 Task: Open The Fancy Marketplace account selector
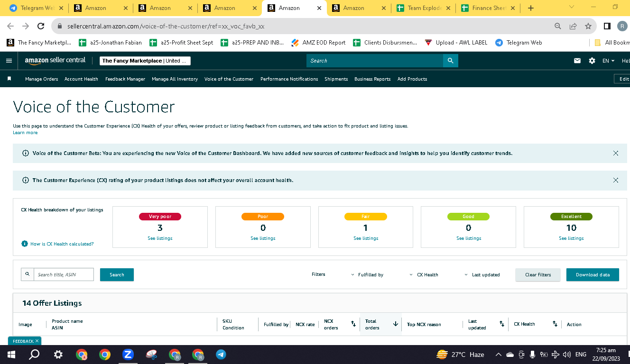point(146,61)
